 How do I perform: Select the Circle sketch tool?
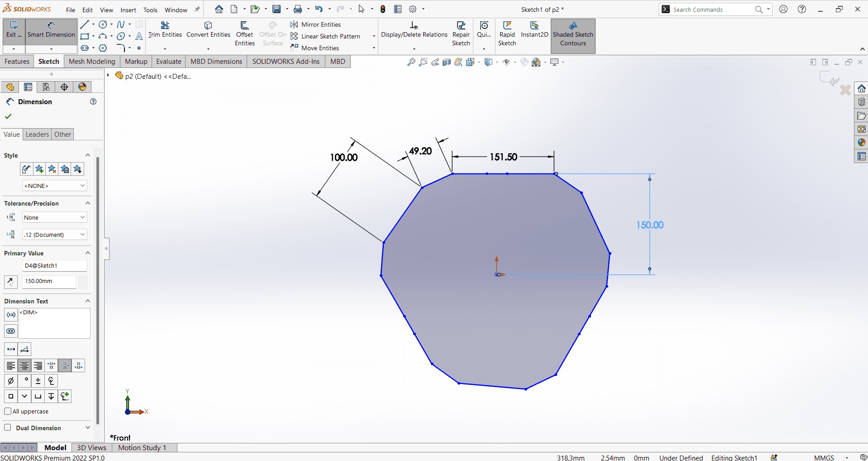point(103,24)
